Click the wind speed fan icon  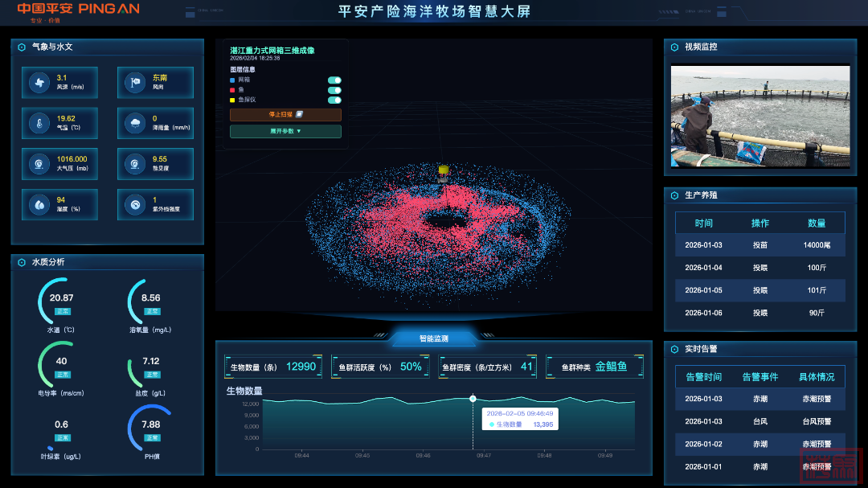39,82
